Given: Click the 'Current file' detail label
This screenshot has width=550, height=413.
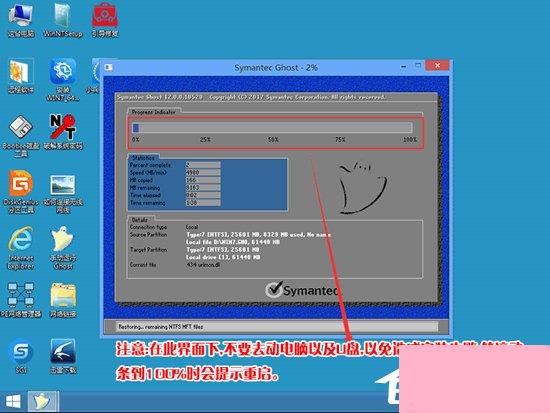Looking at the screenshot, I should pyautogui.click(x=143, y=265).
